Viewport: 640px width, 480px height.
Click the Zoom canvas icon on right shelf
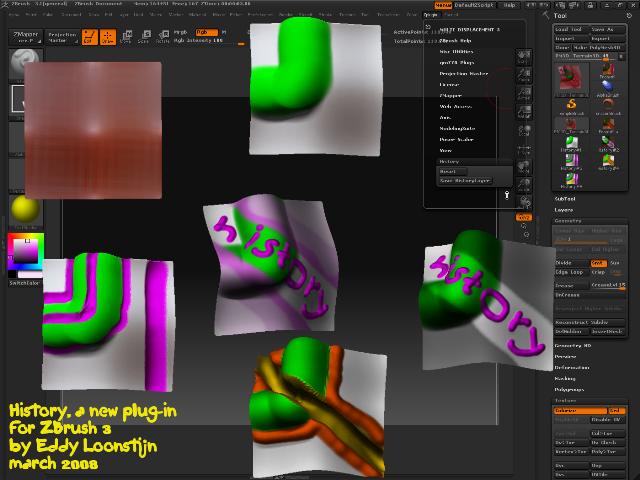click(x=524, y=75)
